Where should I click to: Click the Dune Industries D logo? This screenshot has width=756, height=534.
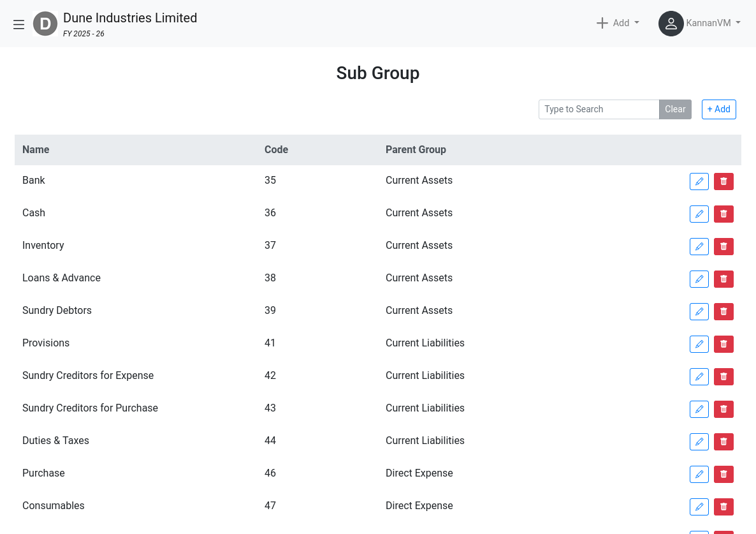(45, 24)
